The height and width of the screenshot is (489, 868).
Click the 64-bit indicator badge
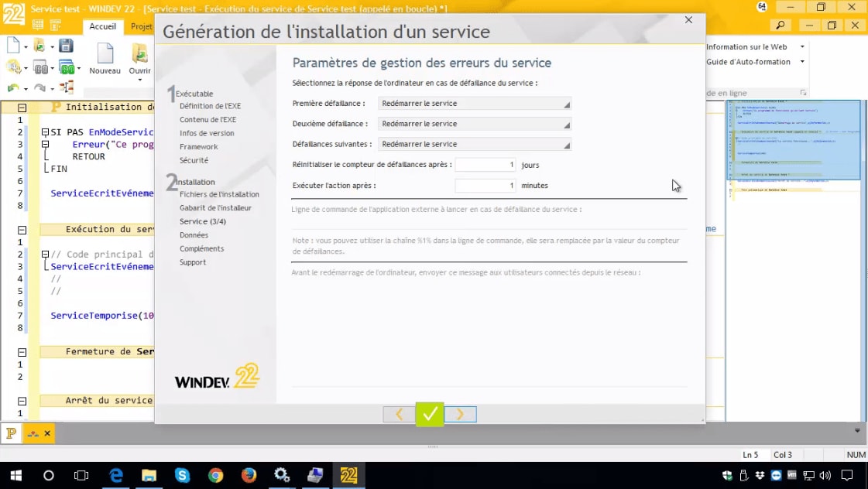coord(762,7)
